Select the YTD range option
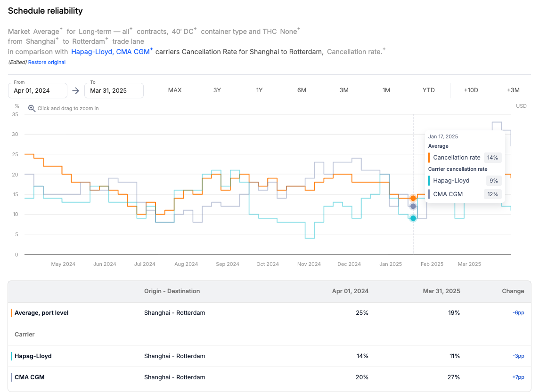539x392 pixels. 429,90
